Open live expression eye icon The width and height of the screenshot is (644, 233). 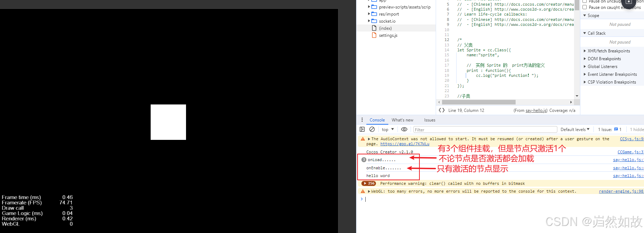[404, 129]
